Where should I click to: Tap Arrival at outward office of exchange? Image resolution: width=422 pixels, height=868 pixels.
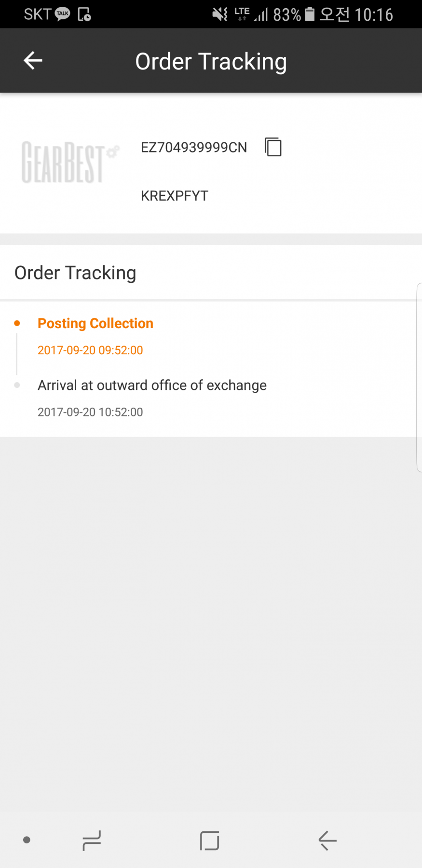tap(152, 385)
